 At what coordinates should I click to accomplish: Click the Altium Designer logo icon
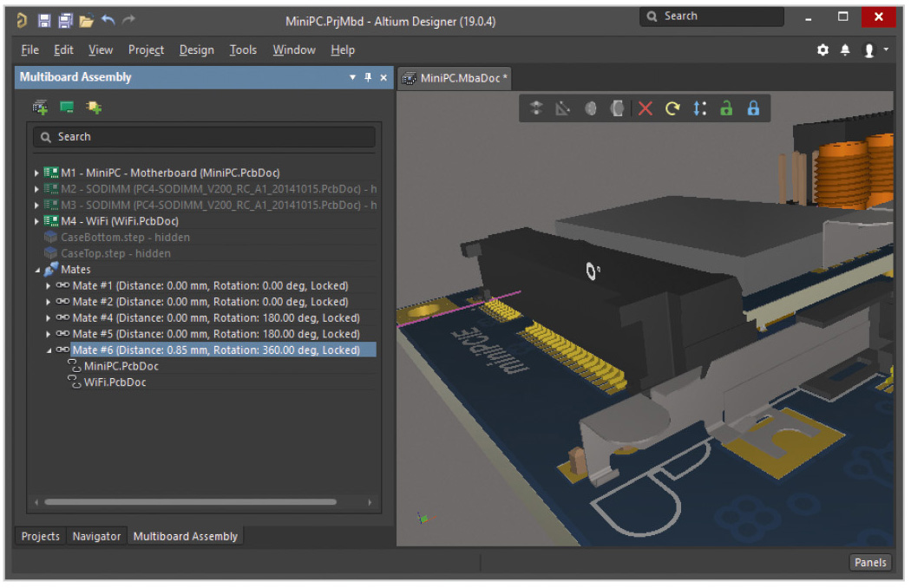tap(22, 21)
